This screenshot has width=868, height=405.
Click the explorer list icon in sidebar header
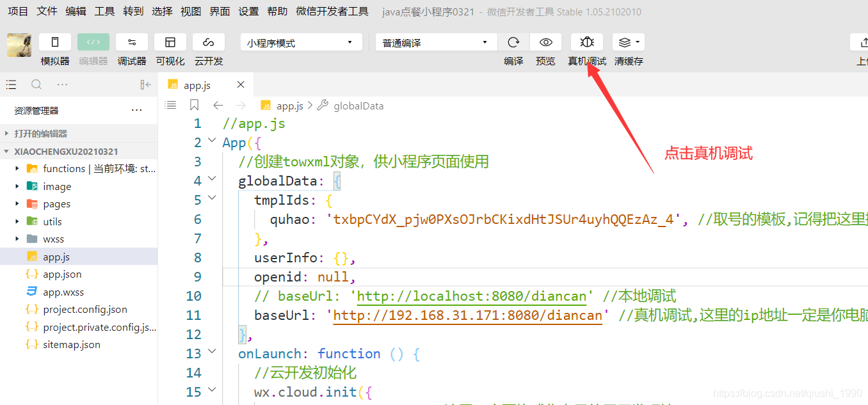(11, 84)
